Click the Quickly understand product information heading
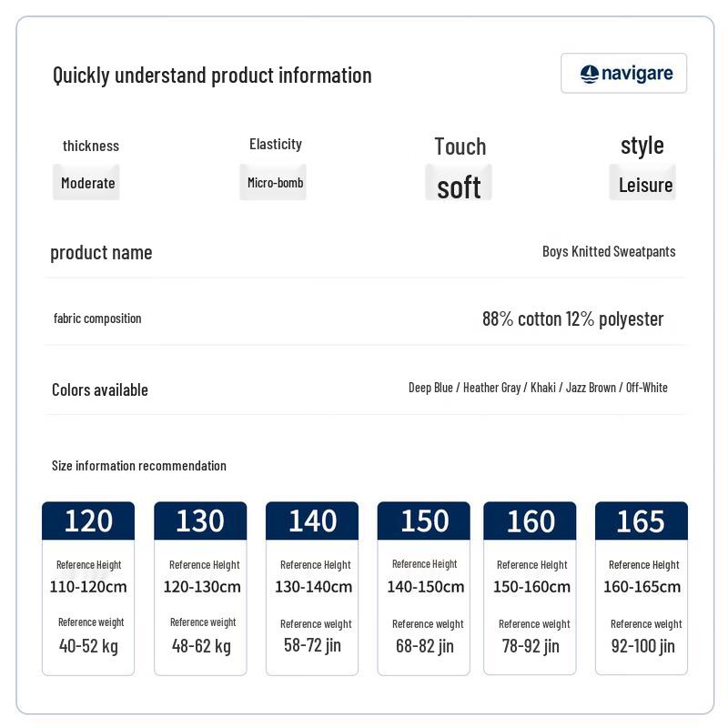728x728 pixels. [212, 75]
